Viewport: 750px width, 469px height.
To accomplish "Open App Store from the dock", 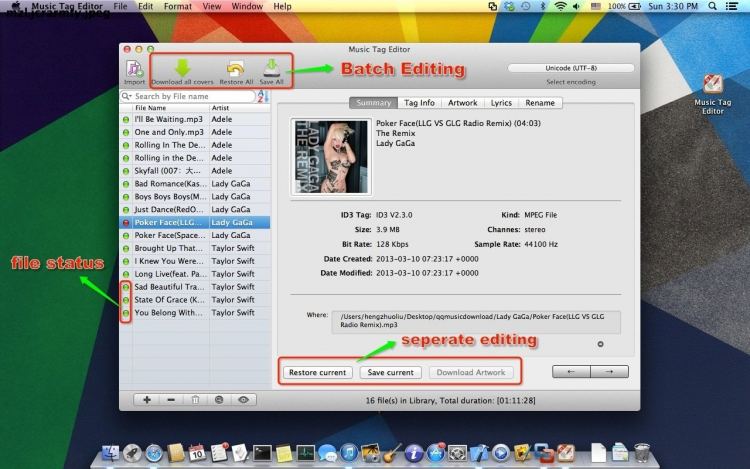I will (435, 452).
